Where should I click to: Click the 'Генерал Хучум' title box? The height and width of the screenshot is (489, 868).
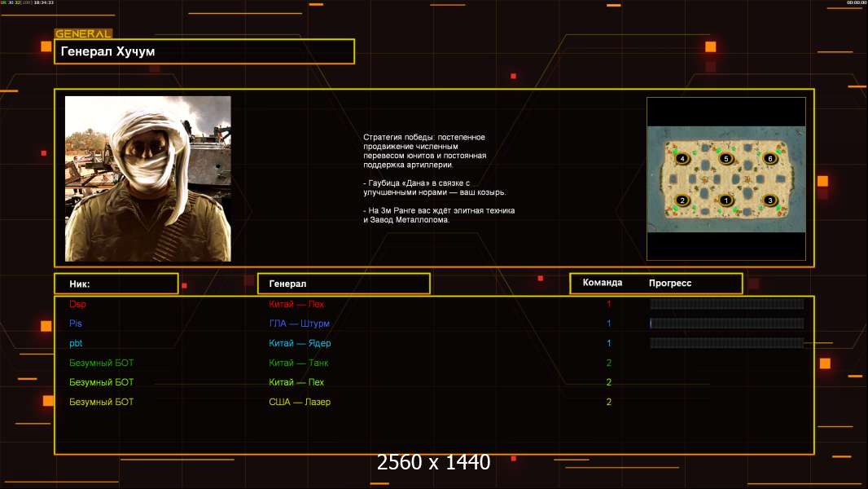point(204,51)
